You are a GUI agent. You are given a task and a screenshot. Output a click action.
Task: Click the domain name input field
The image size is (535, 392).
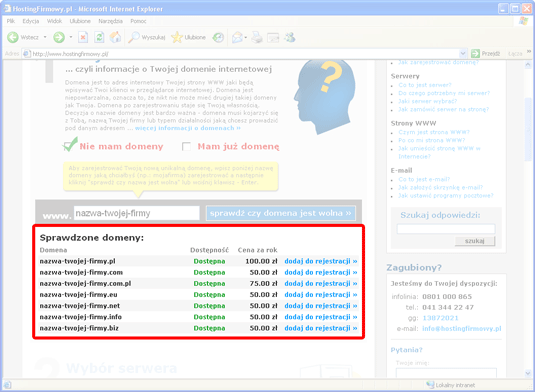[x=136, y=213]
